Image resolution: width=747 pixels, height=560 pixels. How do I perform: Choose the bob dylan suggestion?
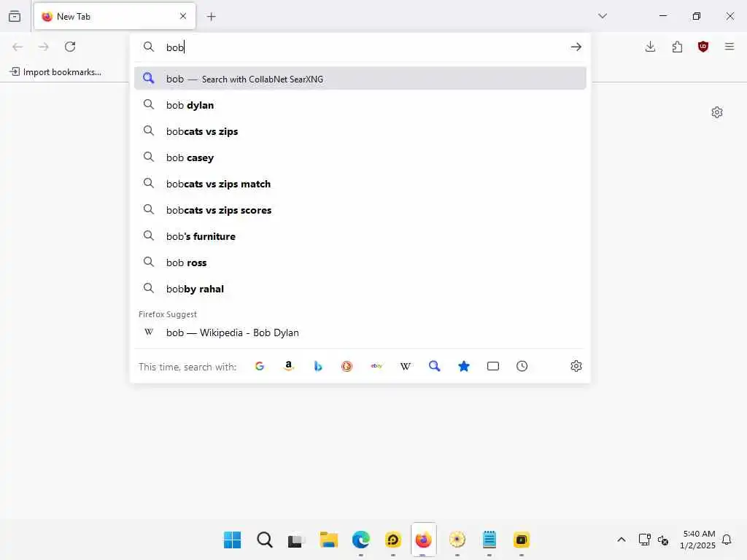pyautogui.click(x=360, y=105)
